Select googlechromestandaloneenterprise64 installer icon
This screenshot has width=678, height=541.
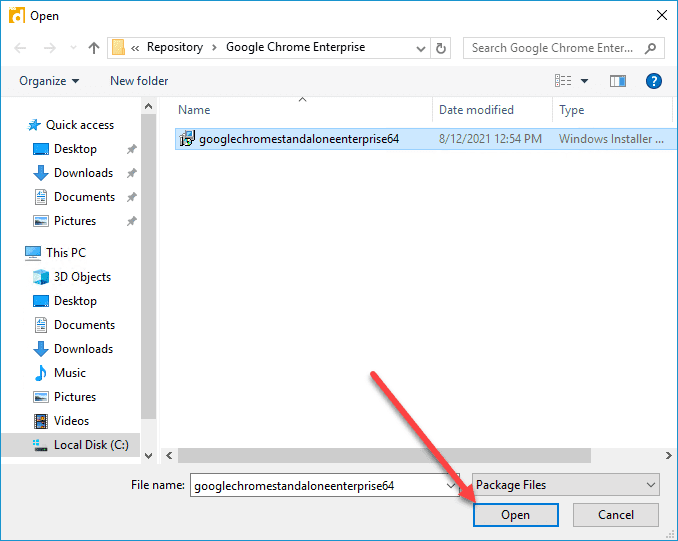(188, 138)
